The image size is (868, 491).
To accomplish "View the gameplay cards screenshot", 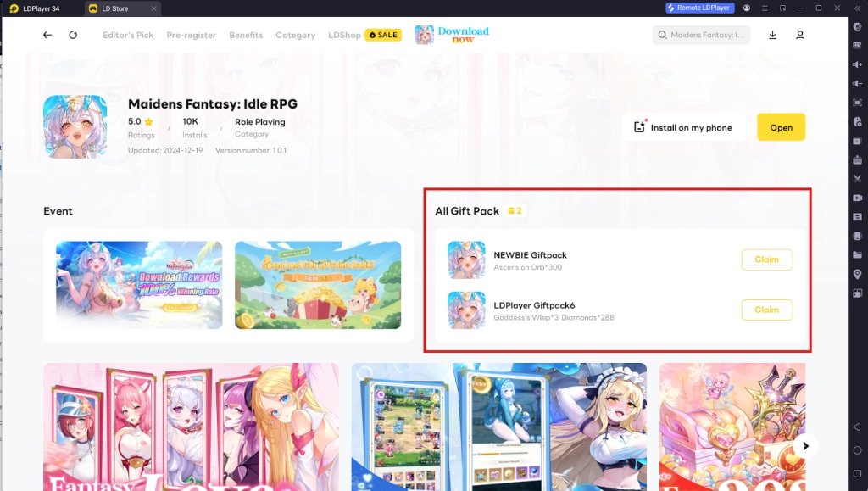I will tap(498, 427).
